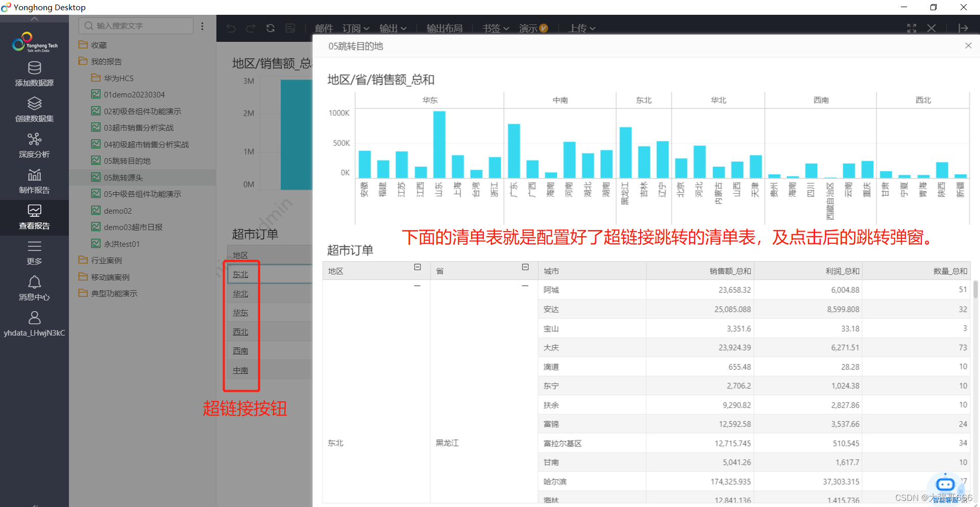Viewport: 980px width, 507px height.
Task: Click the refresh toolbar icon
Action: coord(271,28)
